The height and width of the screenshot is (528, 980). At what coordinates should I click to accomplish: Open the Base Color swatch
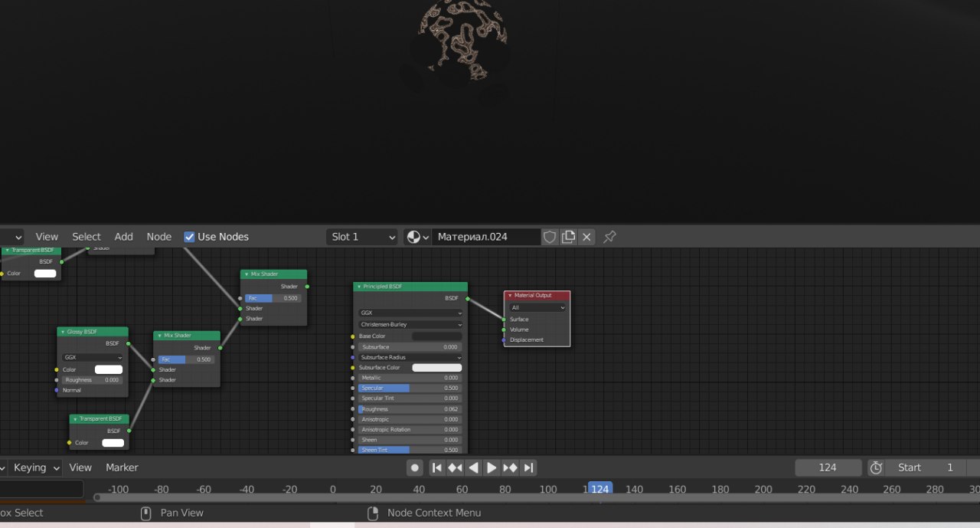click(437, 336)
